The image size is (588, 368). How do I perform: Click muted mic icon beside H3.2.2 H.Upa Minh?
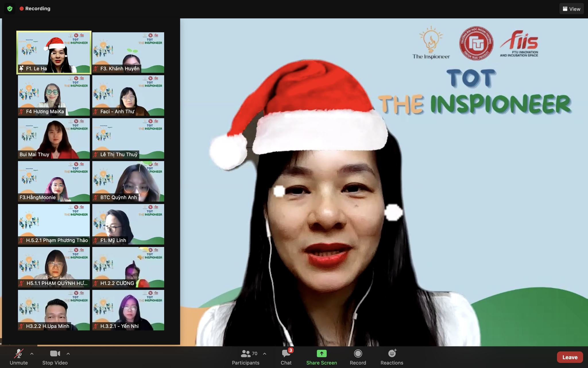[x=22, y=326]
